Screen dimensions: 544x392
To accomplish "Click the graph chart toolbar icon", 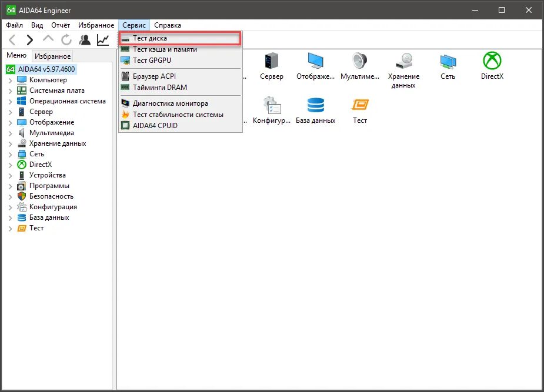I will click(103, 40).
